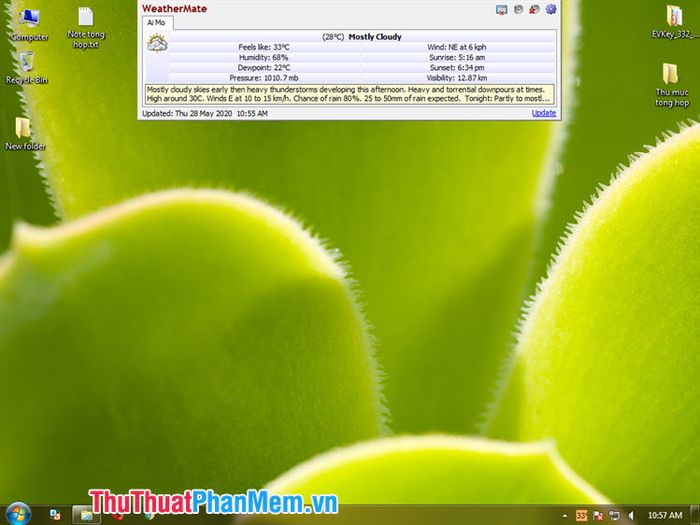Click the forecast description text box
Viewport: 700px width, 525px height.
(x=350, y=94)
